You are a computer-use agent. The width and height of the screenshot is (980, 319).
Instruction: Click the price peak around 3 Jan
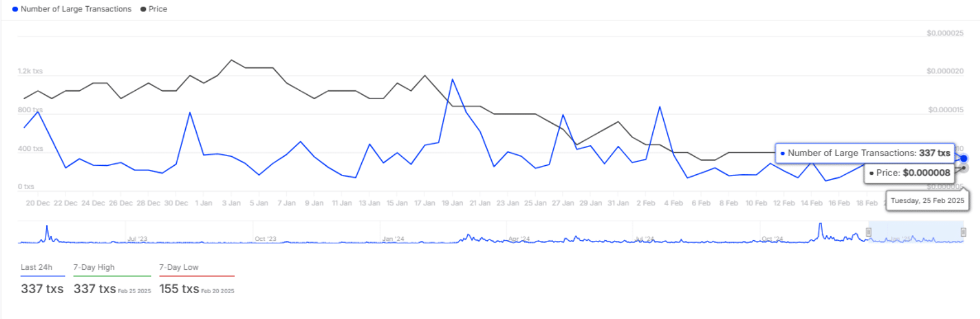(x=231, y=60)
